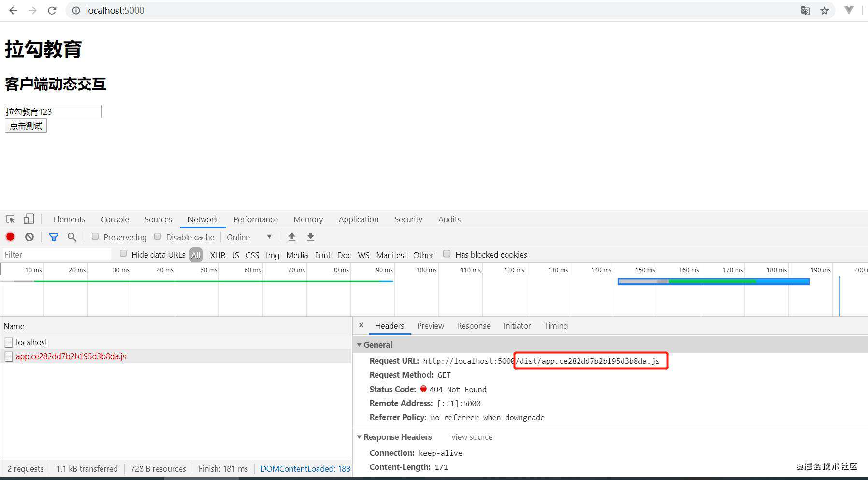Click file icon beside app.ce282dd7b2b195d3b8da.js
This screenshot has width=868, height=480.
point(9,356)
